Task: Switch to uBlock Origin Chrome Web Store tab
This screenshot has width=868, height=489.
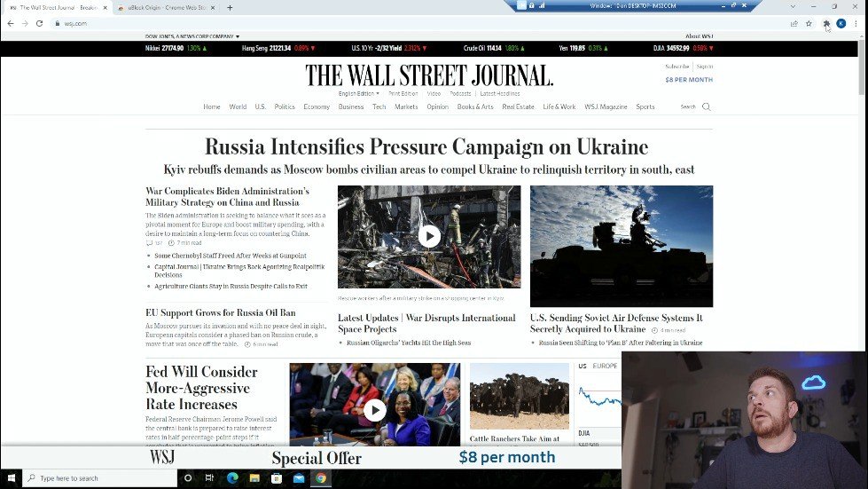Action: click(166, 8)
